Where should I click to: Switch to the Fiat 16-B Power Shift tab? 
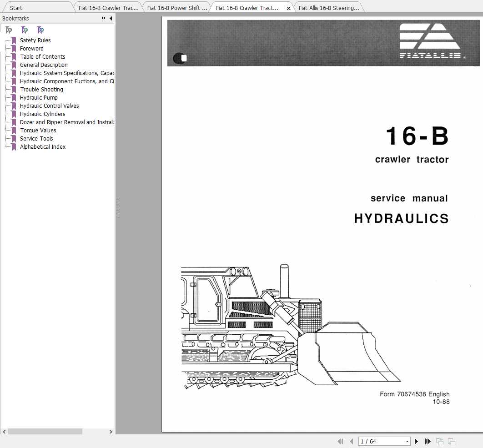(x=177, y=8)
